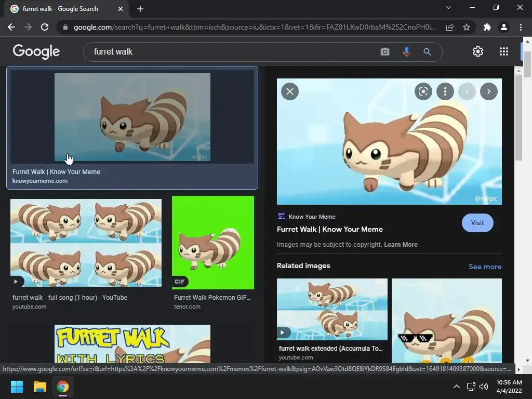The image size is (532, 399).
Task: Close the furret walk tab
Action: [121, 9]
